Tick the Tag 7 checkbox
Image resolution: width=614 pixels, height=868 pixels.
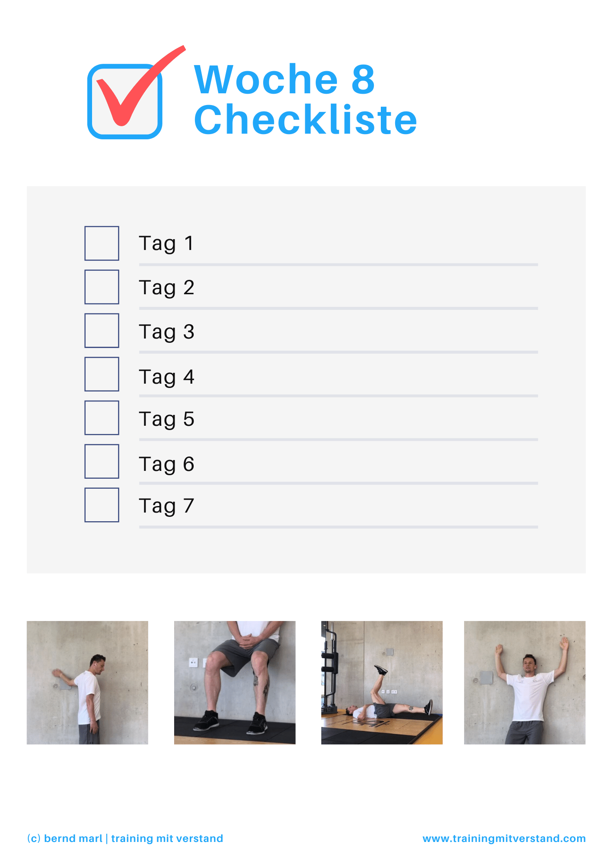tap(102, 505)
